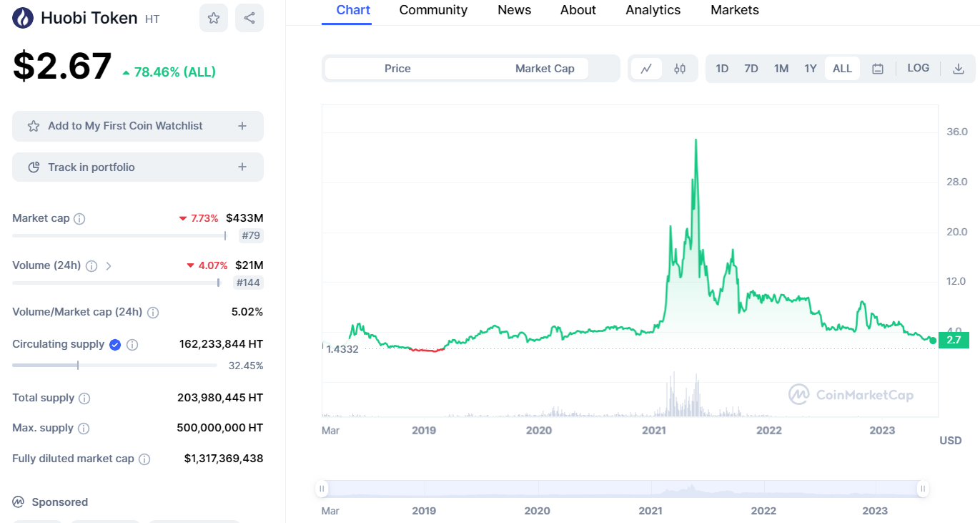Click the left range handle on navigator
The width and height of the screenshot is (980, 523).
[x=322, y=489]
